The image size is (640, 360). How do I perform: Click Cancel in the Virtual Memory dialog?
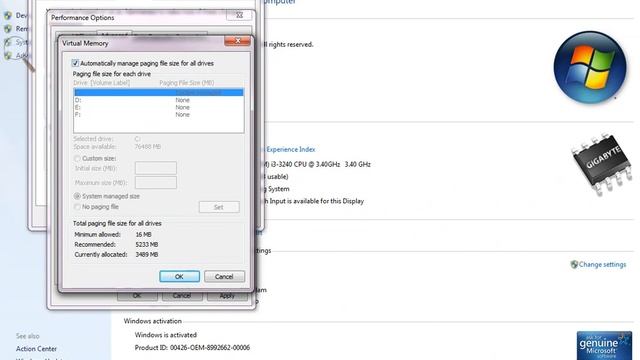(224, 276)
